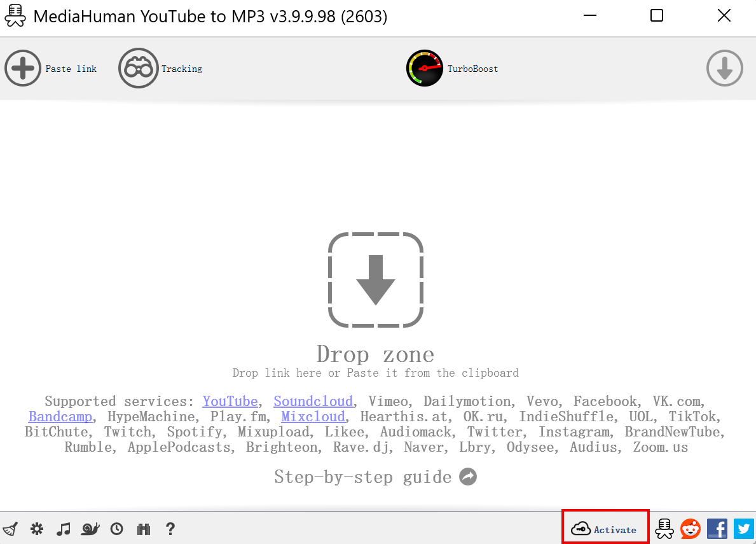Click the broom clean-up icon

10,529
